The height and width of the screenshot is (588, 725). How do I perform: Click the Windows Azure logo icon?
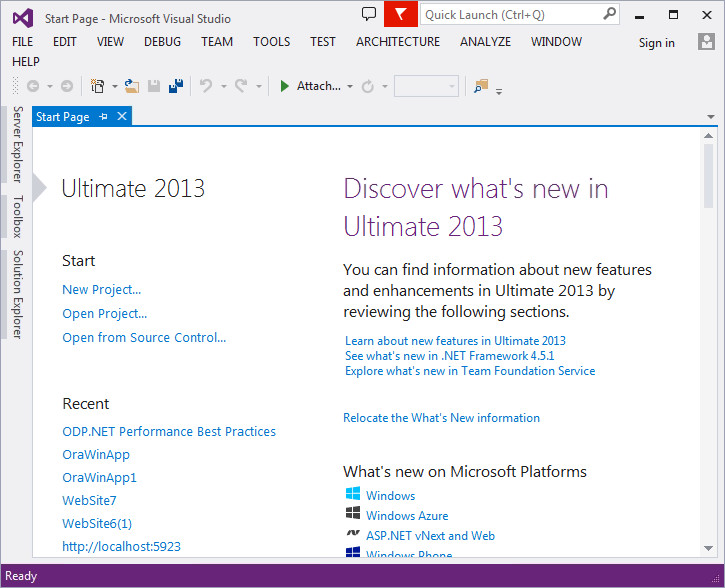point(353,513)
